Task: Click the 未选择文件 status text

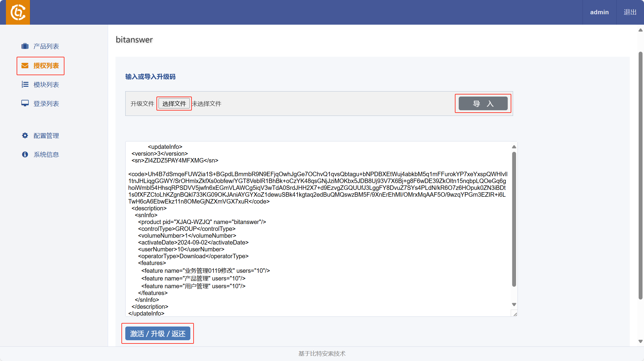Action: 207,103
